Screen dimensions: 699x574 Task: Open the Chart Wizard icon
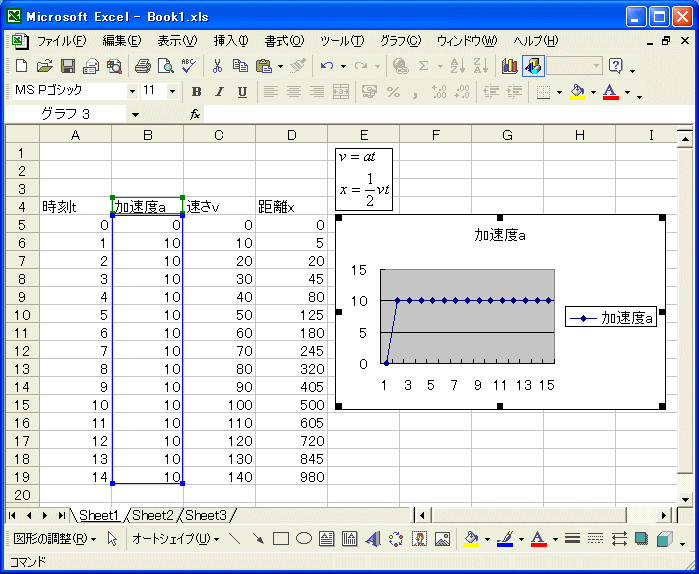[x=509, y=66]
